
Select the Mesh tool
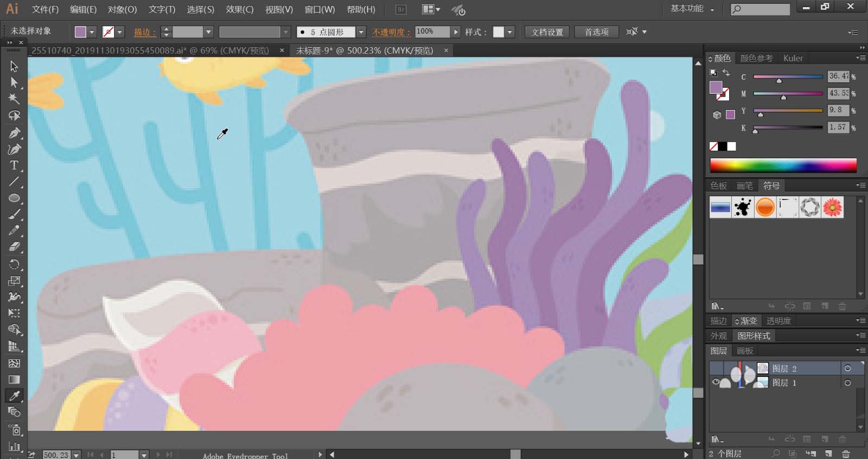(14, 363)
